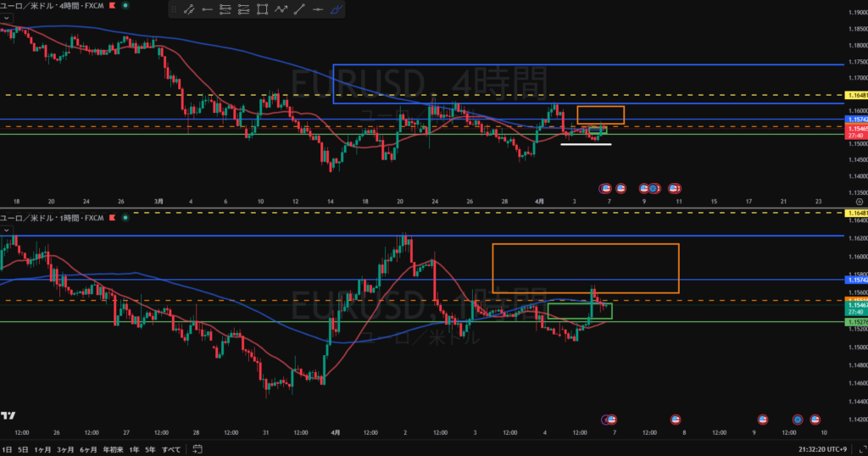The height and width of the screenshot is (456, 868).
Task: Select the blue brush tool
Action: (x=337, y=10)
